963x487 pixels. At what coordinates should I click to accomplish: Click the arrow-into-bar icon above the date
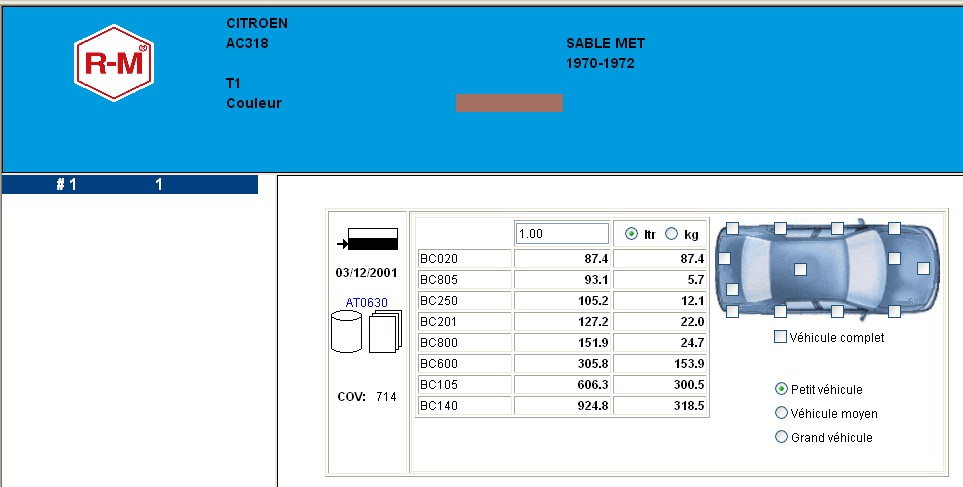pyautogui.click(x=369, y=240)
